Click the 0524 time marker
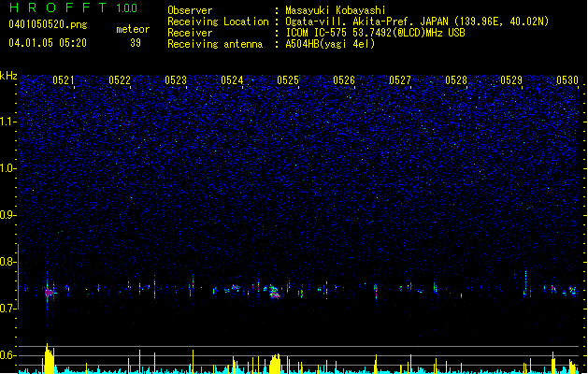Screen dimensions: 588x374 point(232,79)
